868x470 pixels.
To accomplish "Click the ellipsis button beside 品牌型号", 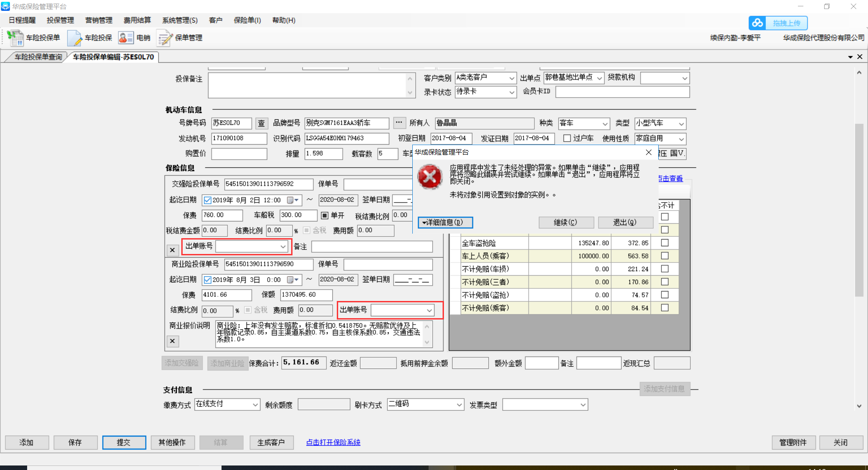I will pyautogui.click(x=399, y=123).
